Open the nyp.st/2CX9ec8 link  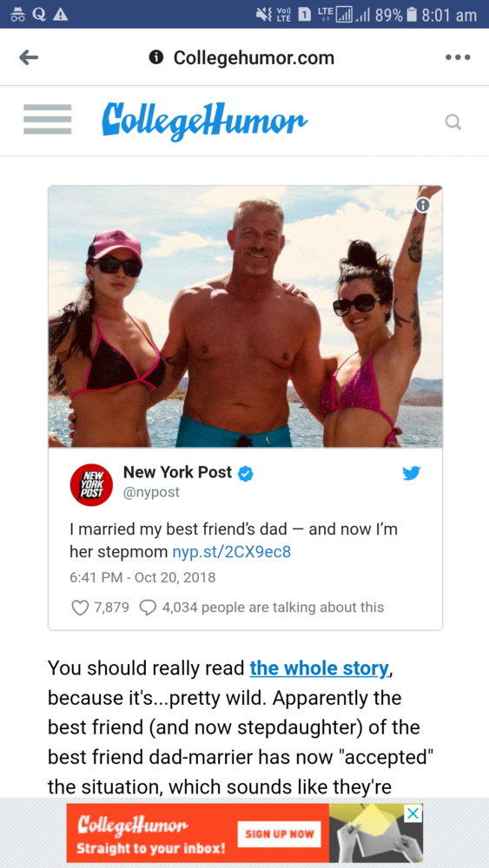[x=232, y=552]
